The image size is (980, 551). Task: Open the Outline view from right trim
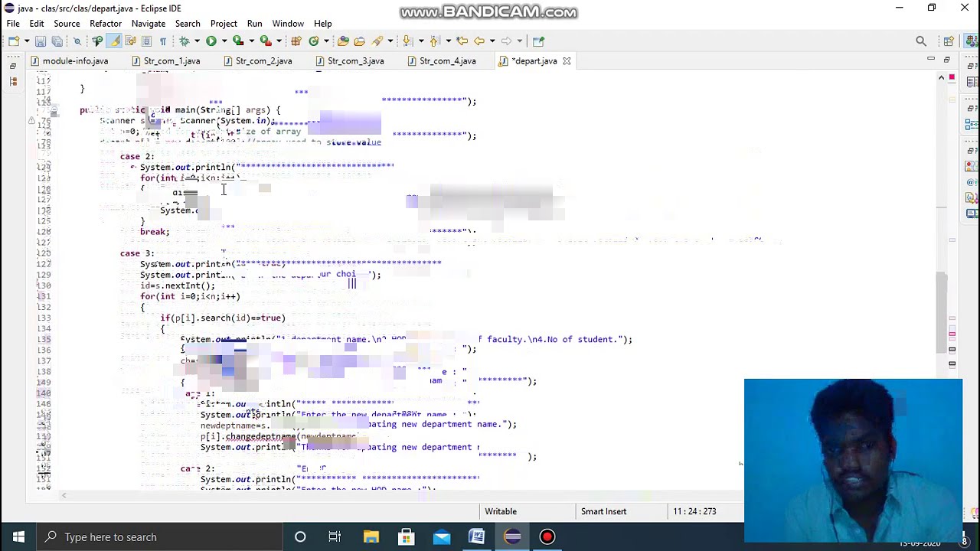click(972, 125)
